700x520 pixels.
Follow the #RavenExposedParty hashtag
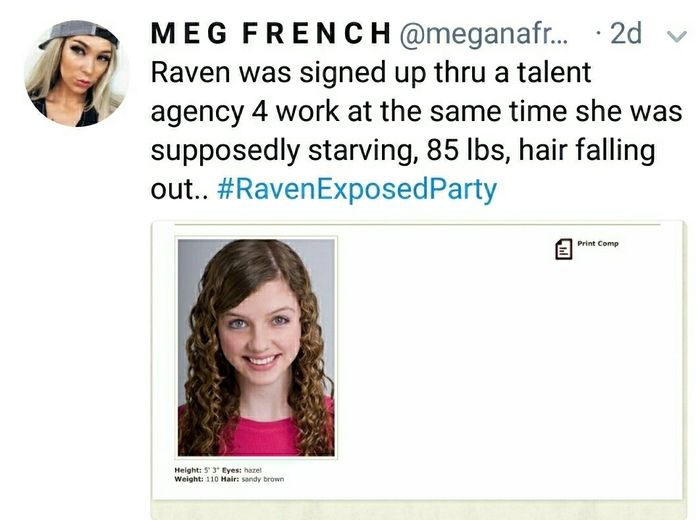(357, 189)
